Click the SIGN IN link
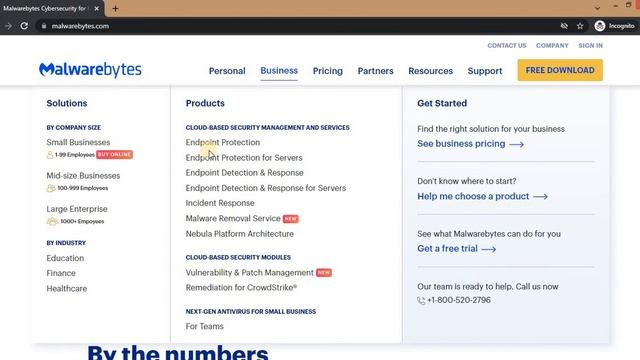The image size is (640, 360). (590, 45)
